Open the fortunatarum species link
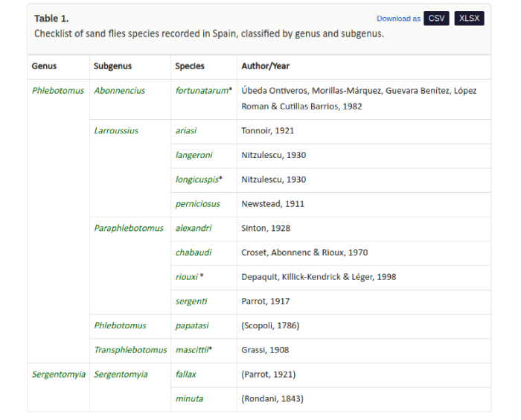Image resolution: width=521 pixels, height=420 pixels. [202, 91]
